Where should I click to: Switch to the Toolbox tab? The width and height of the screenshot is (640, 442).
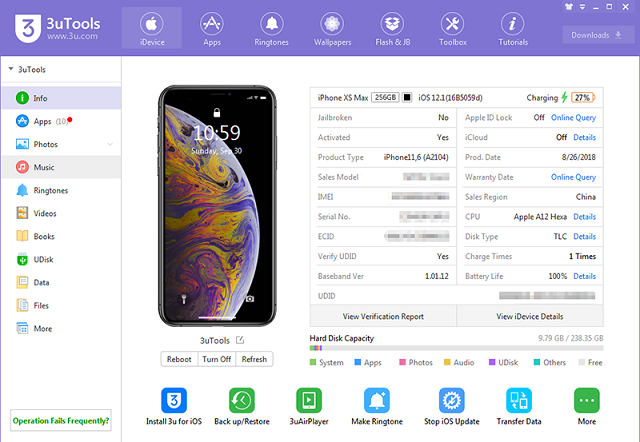click(x=452, y=28)
